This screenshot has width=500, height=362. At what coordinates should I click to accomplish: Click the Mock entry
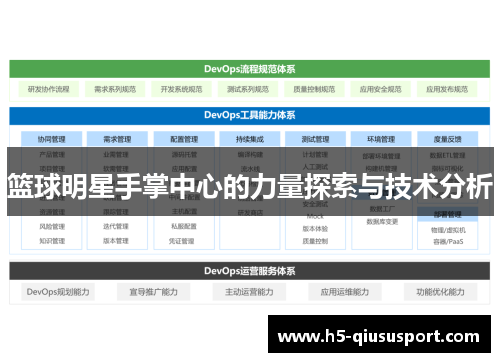315,216
